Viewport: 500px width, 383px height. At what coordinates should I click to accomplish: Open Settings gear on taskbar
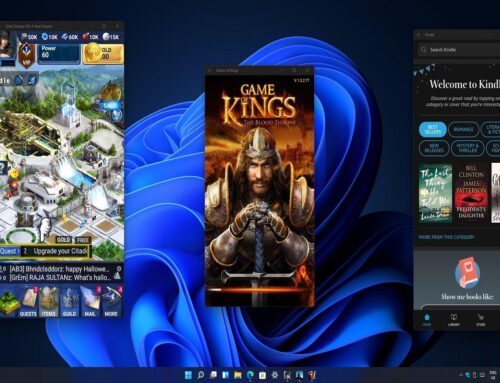[275, 375]
